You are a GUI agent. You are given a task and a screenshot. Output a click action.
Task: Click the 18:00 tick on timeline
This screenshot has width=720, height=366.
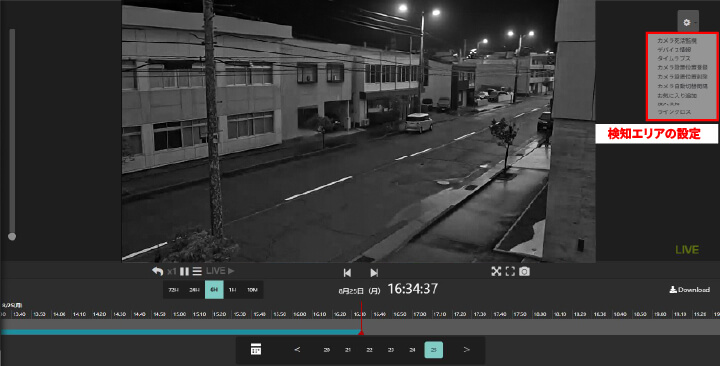coord(540,314)
